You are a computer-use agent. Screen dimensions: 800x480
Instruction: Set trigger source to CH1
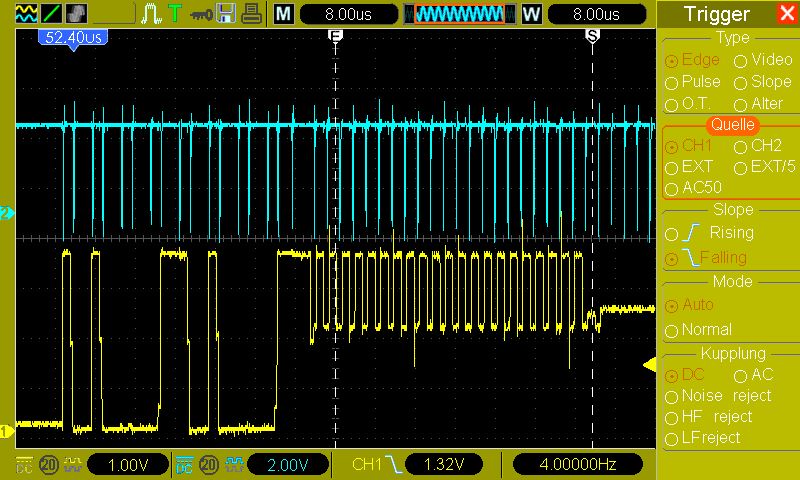pos(688,146)
